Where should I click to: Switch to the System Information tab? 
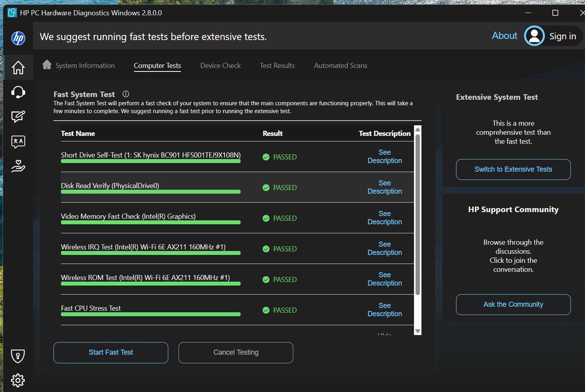(x=85, y=66)
